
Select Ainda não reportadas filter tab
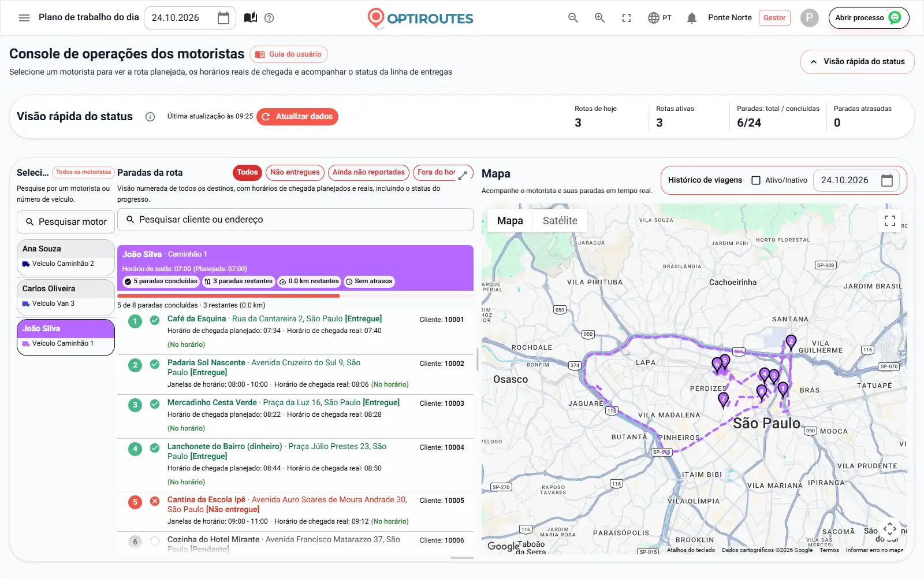[x=368, y=172]
